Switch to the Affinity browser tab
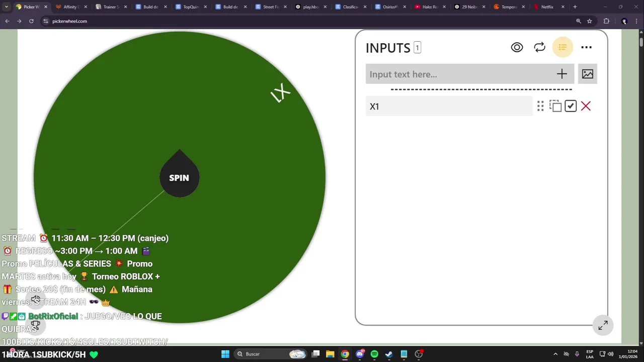 [70, 7]
